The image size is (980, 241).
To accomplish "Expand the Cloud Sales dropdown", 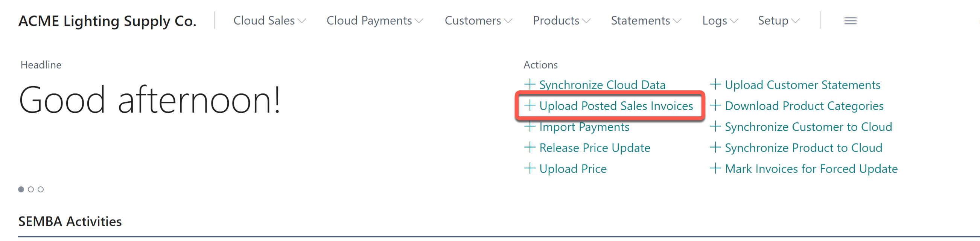I will pos(269,21).
